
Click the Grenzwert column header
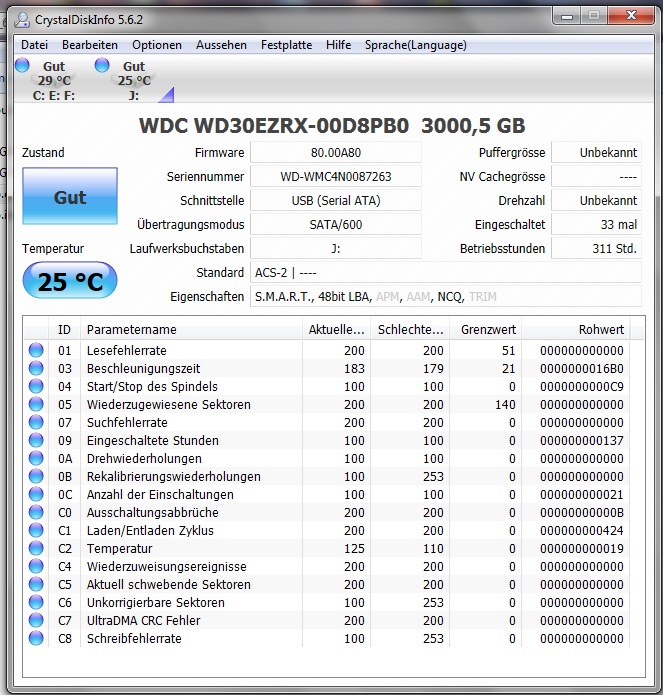pos(486,330)
